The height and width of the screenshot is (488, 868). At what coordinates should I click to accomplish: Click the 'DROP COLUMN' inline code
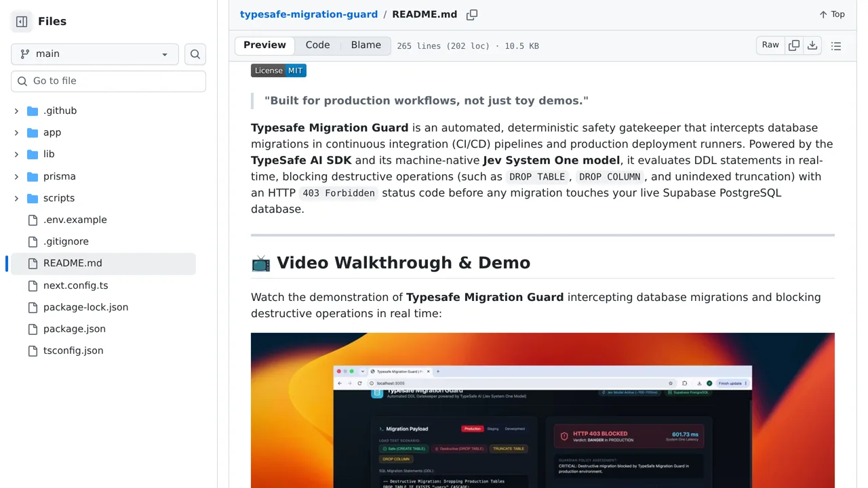(x=610, y=177)
